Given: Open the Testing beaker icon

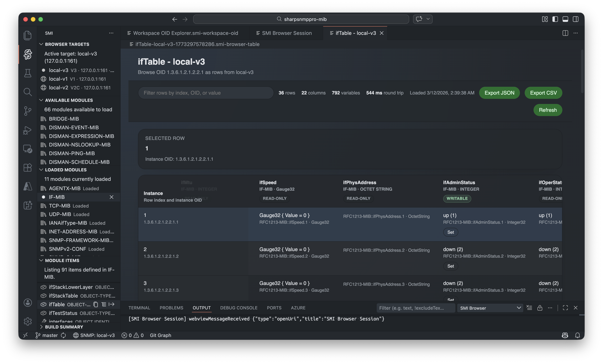Looking at the screenshot, I should click(x=28, y=73).
